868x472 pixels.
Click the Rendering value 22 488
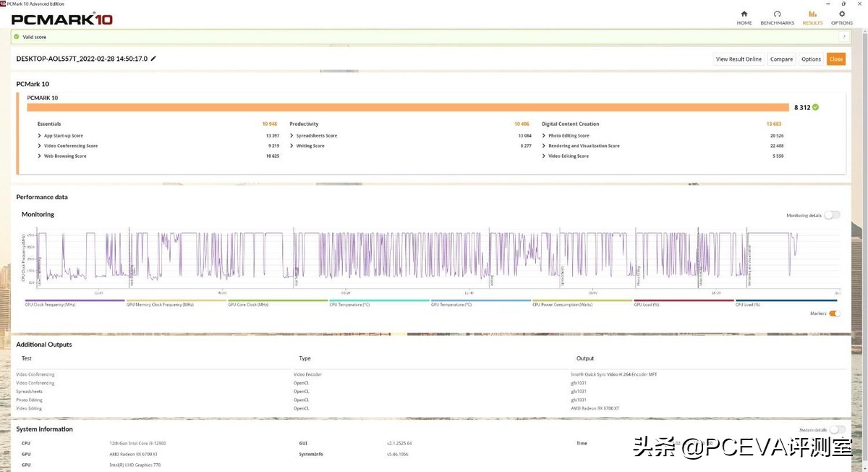pos(776,146)
